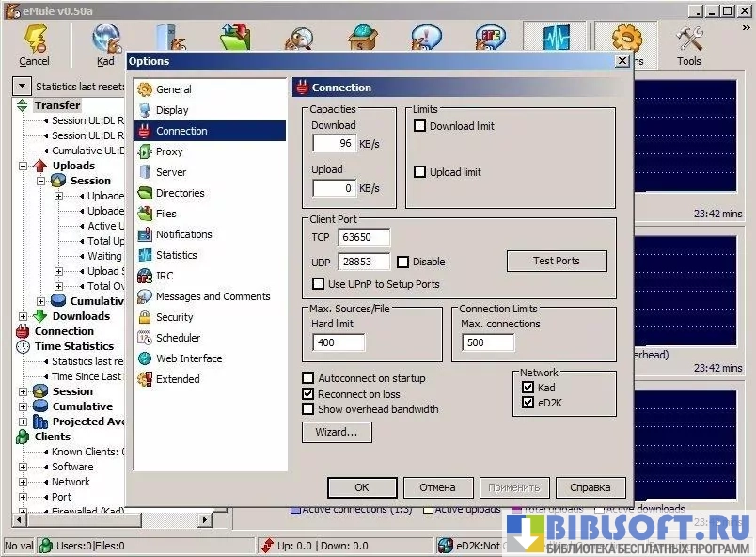Select the Proxy options icon

point(145,151)
